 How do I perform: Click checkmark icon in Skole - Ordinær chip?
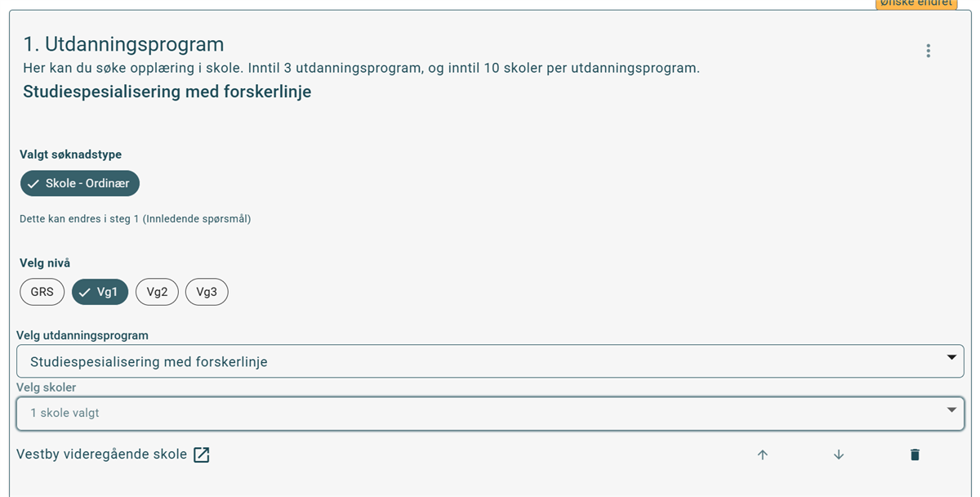tap(33, 184)
